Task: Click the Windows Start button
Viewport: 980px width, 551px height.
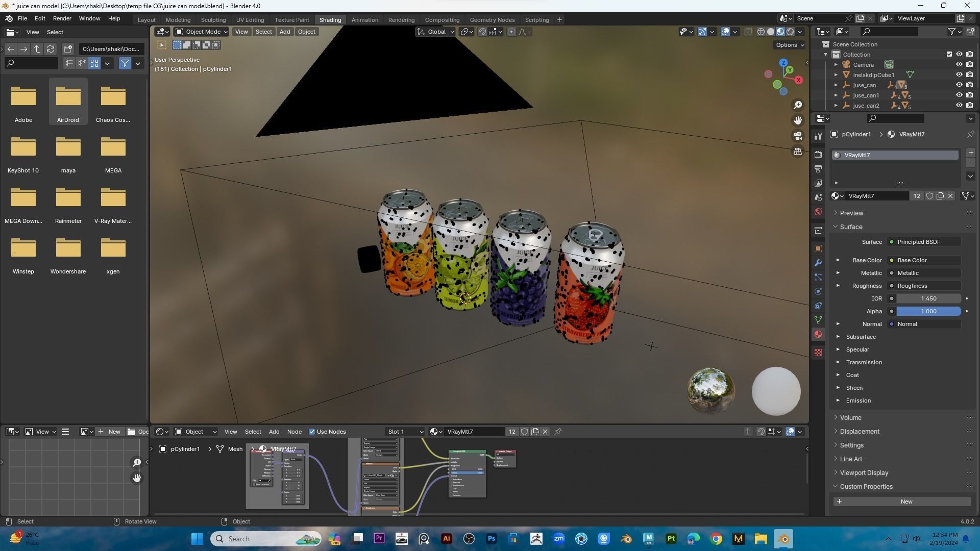Action: [x=197, y=539]
